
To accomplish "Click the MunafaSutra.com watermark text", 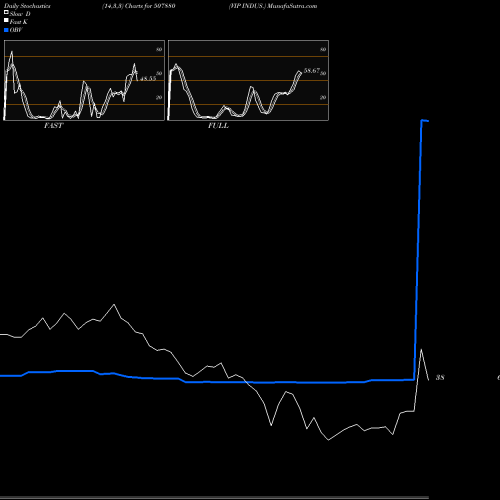I will (x=292, y=6).
